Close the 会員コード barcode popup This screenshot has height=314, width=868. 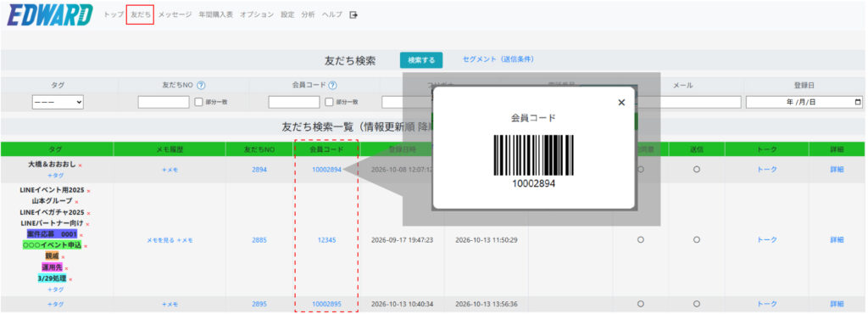pos(621,103)
